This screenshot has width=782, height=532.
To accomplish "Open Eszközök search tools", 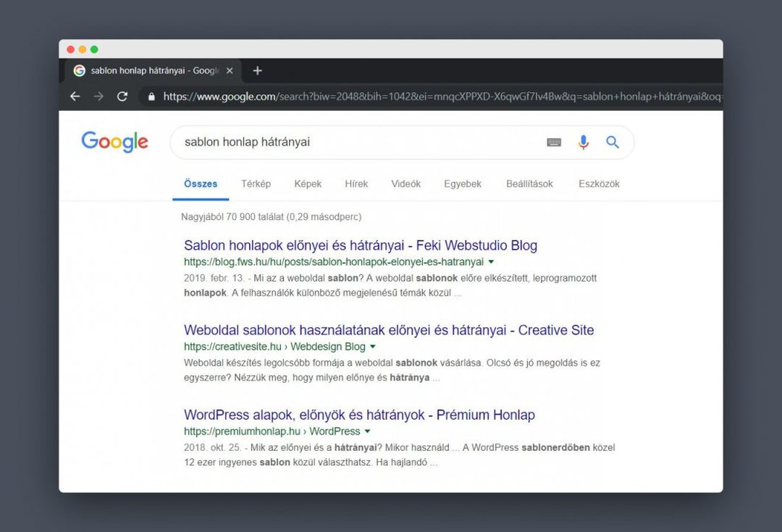I will [599, 184].
